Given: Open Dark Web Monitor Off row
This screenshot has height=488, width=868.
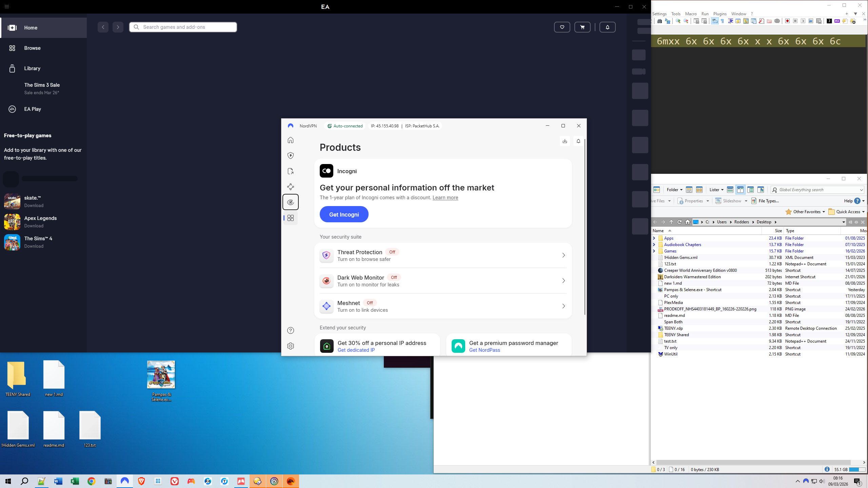Looking at the screenshot, I should click(x=443, y=281).
